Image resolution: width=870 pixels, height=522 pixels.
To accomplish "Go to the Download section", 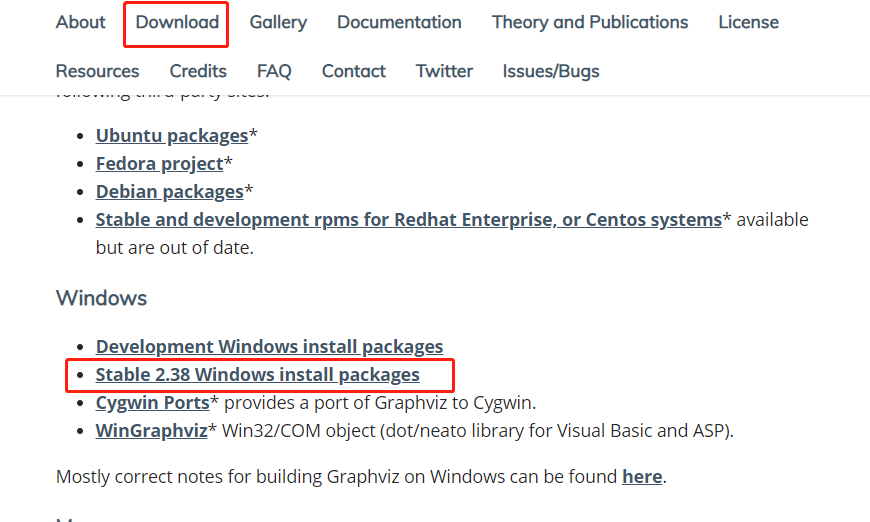I will pos(177,22).
